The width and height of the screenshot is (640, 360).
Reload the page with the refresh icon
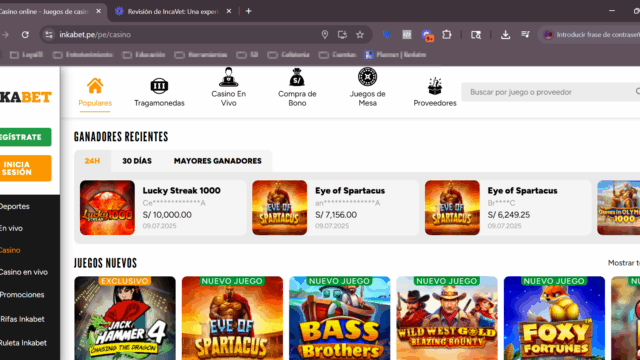pyautogui.click(x=25, y=35)
